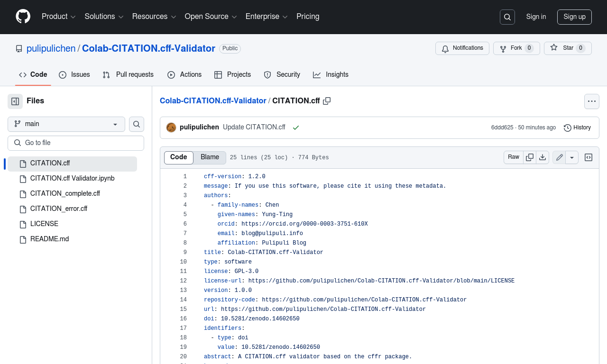Click the Notifications bell button
The width and height of the screenshot is (607, 364).
(x=462, y=48)
